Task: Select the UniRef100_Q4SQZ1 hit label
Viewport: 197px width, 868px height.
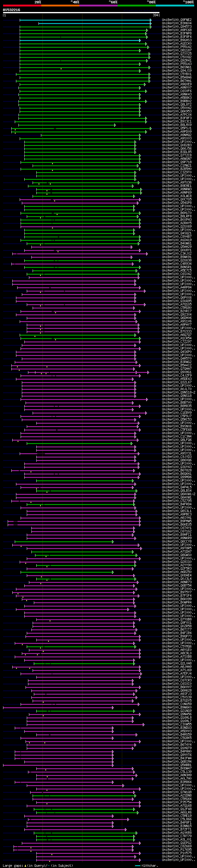Action: pyautogui.click(x=177, y=233)
